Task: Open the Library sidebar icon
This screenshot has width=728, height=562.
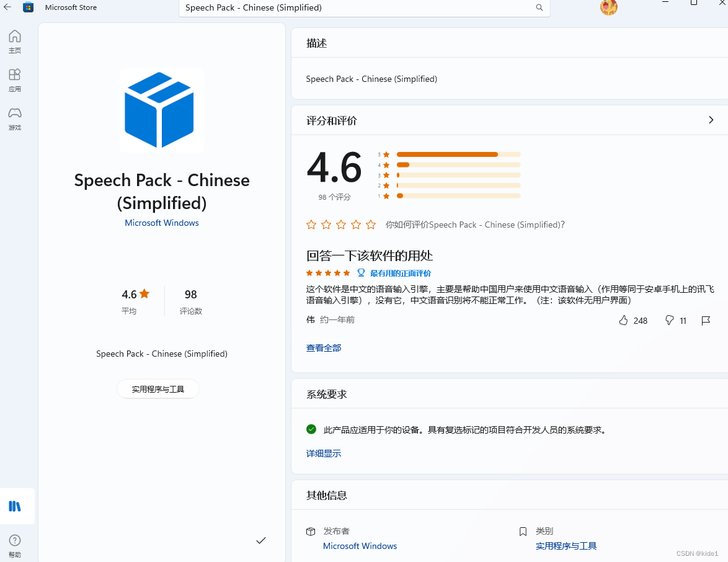Action: pyautogui.click(x=15, y=506)
